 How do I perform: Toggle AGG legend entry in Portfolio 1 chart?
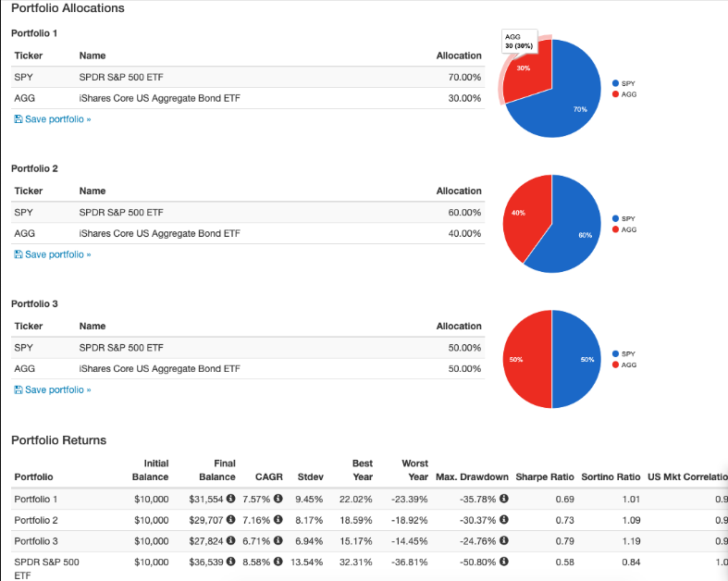coord(628,94)
